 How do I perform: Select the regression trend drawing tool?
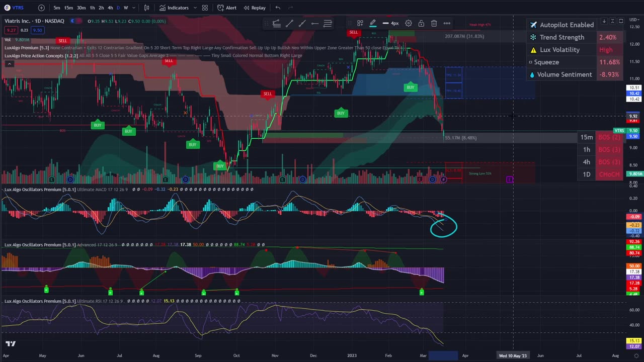point(276,23)
